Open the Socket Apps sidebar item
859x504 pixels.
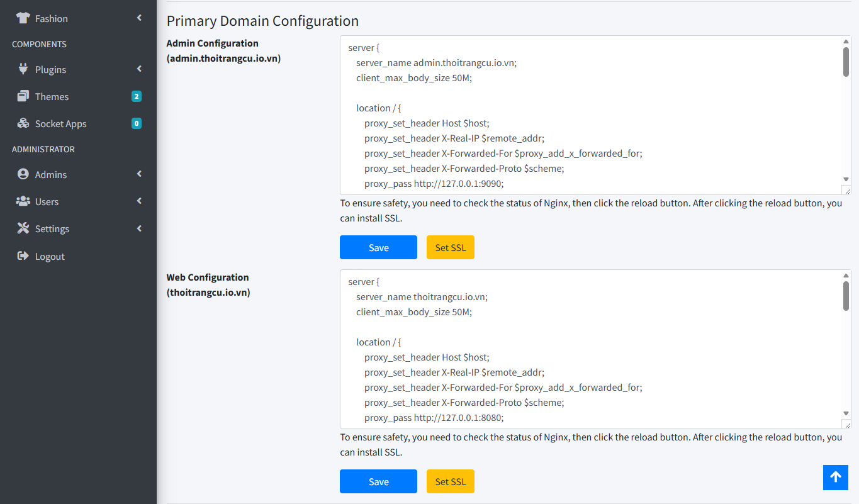pos(78,123)
